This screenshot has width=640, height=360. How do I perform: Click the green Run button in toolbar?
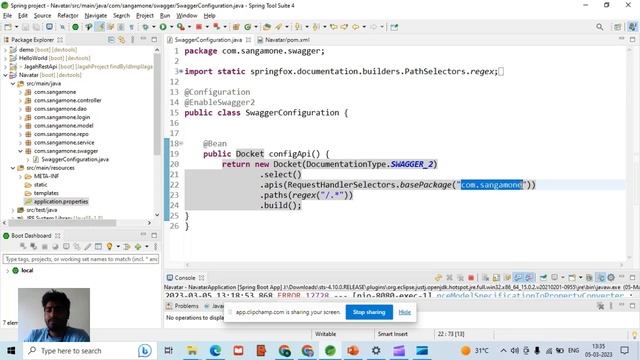[x=163, y=27]
